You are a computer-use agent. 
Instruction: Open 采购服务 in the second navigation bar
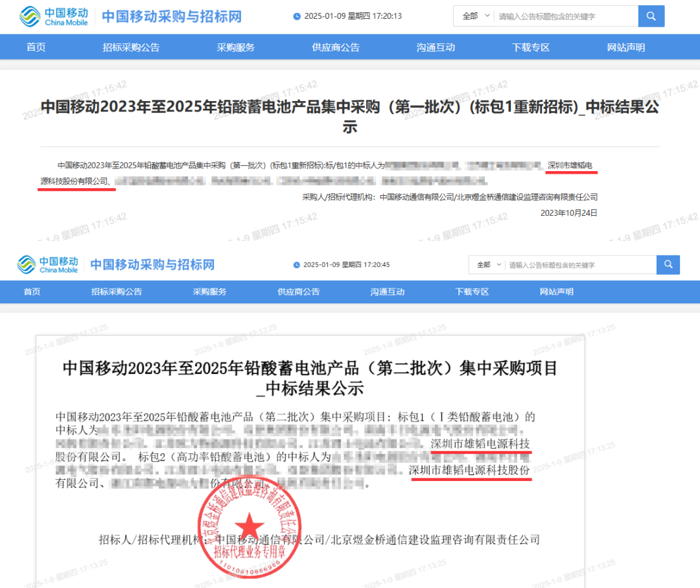[209, 292]
